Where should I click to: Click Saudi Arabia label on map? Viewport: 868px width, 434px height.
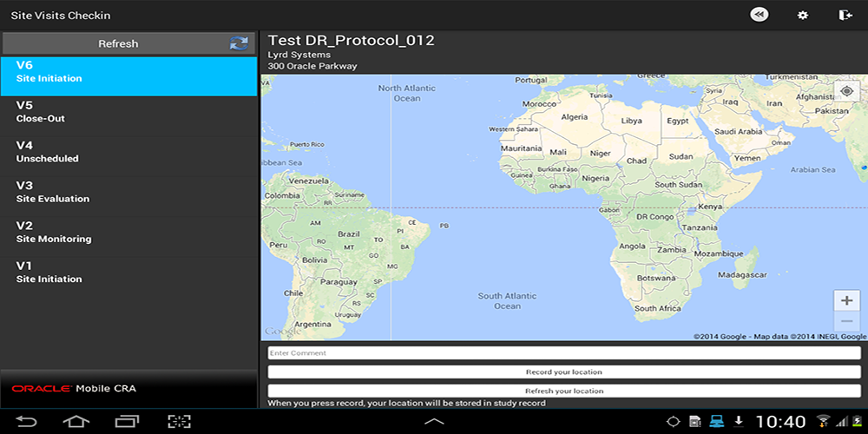click(738, 132)
